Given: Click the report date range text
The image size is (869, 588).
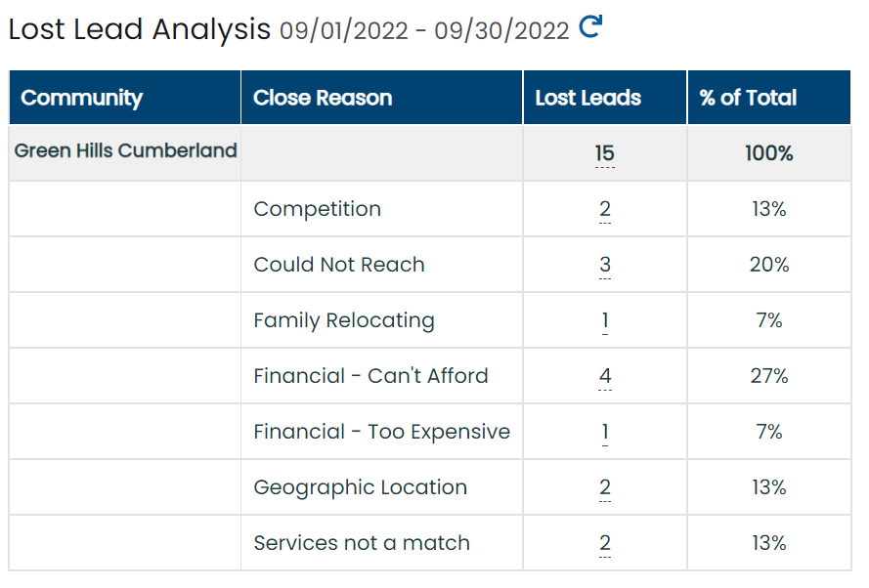Looking at the screenshot, I should [424, 31].
